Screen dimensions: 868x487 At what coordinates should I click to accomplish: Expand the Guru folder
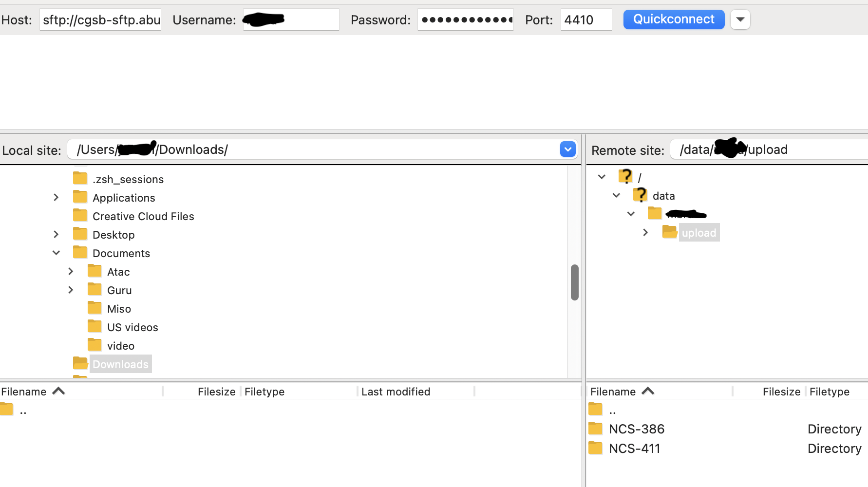click(x=71, y=290)
